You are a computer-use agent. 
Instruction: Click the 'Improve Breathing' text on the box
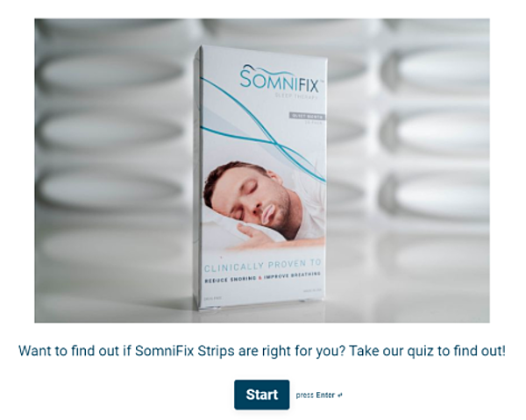point(292,275)
